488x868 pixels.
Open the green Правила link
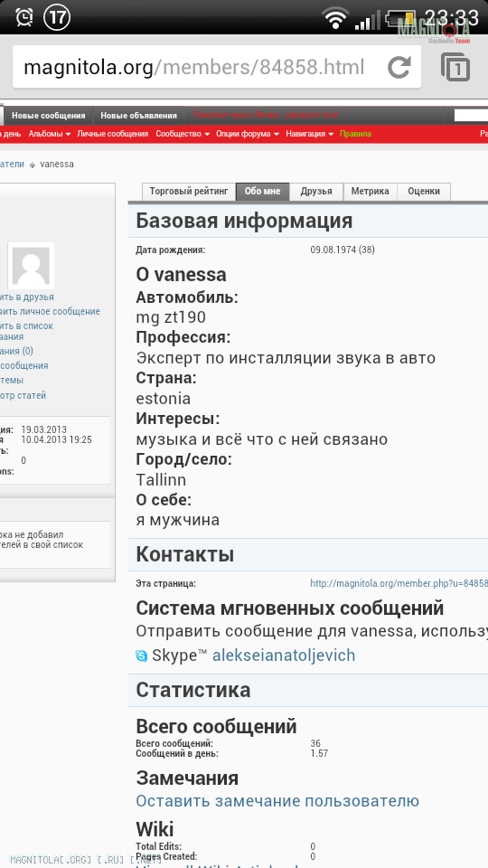[355, 134]
